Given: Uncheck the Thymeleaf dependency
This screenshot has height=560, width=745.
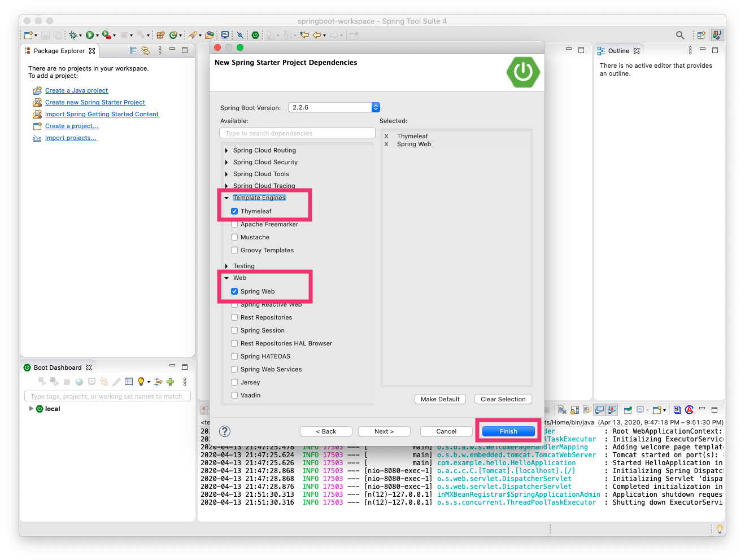Looking at the screenshot, I should click(234, 211).
